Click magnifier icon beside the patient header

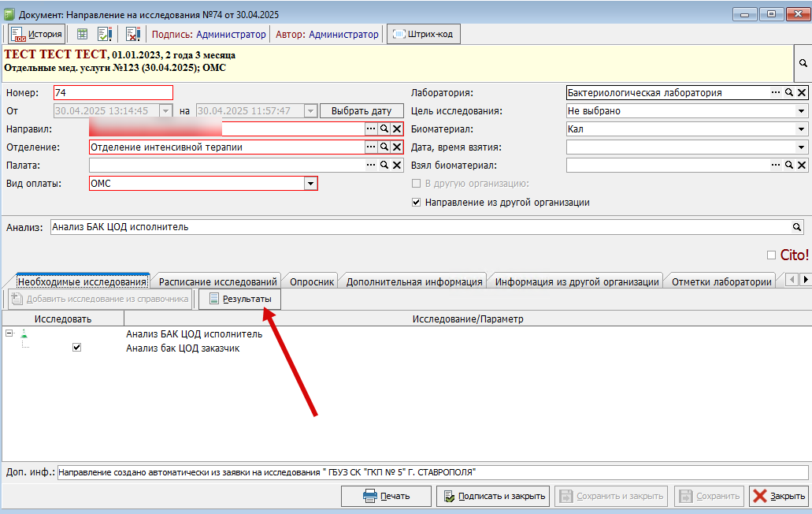(x=803, y=63)
